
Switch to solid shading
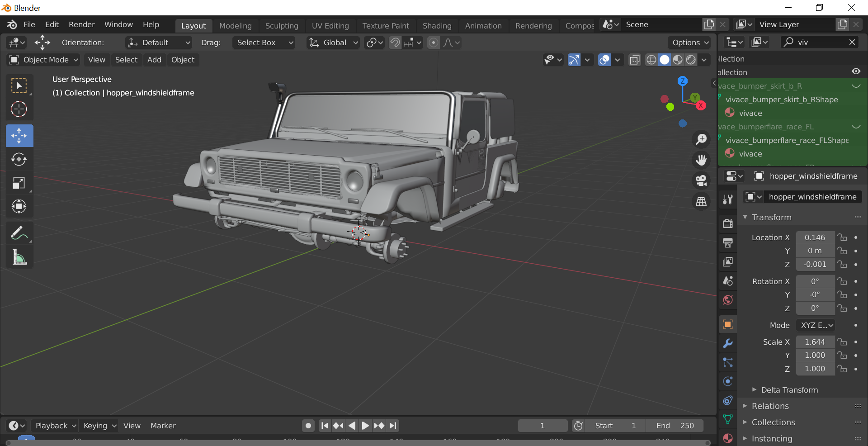tap(665, 60)
